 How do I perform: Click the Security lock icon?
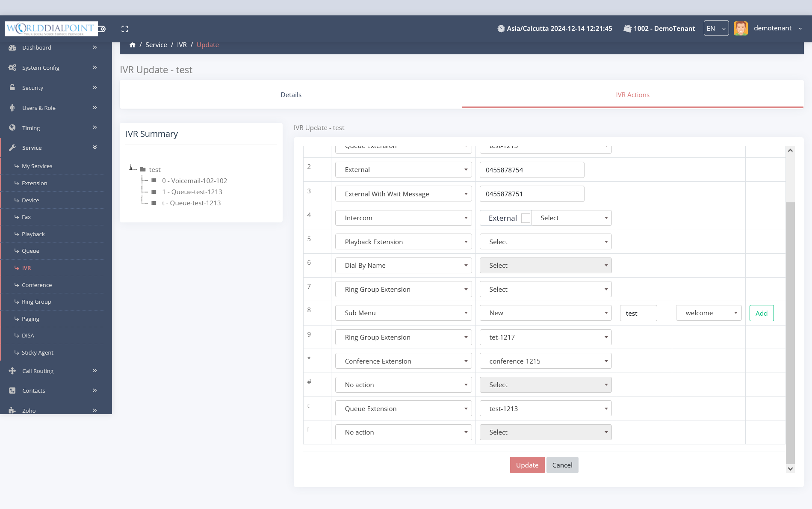point(12,87)
